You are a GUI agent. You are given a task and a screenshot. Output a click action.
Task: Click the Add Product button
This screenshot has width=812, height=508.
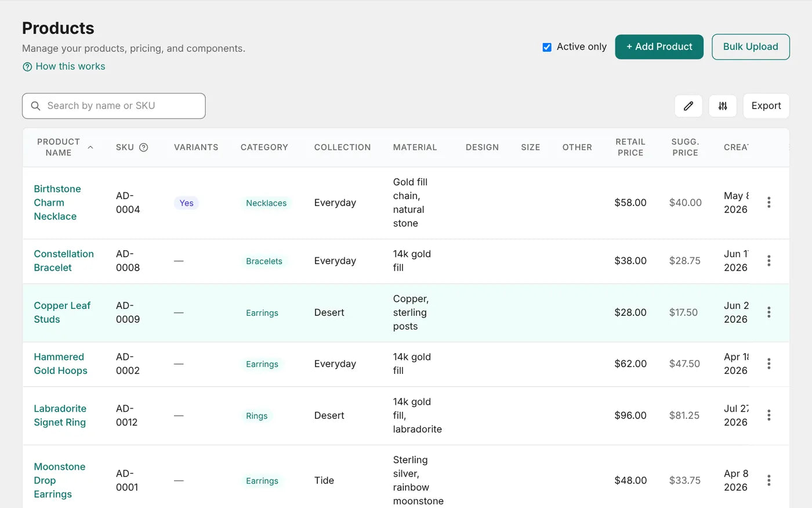pos(659,47)
